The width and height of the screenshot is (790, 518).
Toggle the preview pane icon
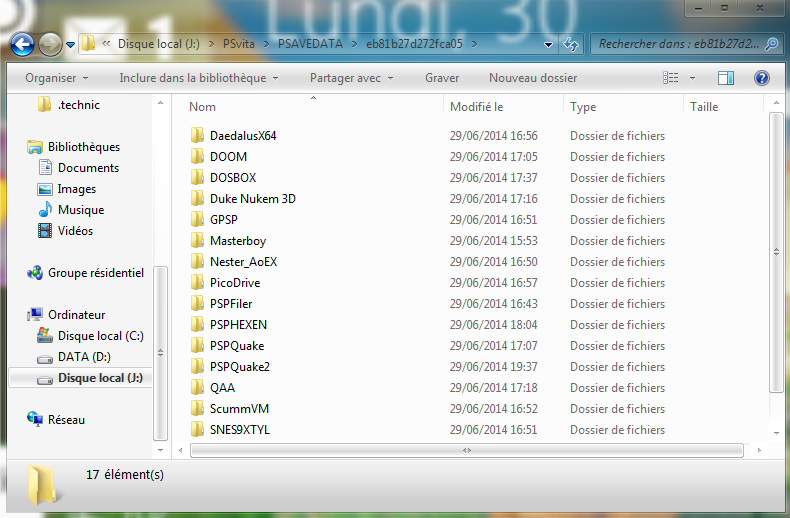click(x=726, y=78)
